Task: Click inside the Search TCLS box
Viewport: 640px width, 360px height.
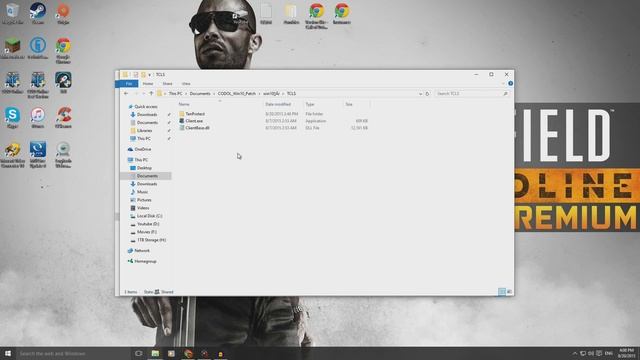Action: (471, 93)
